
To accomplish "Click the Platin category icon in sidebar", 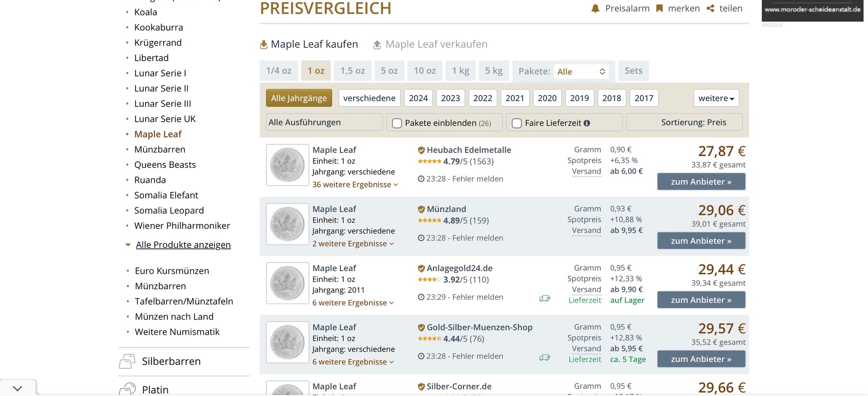I will [x=127, y=389].
